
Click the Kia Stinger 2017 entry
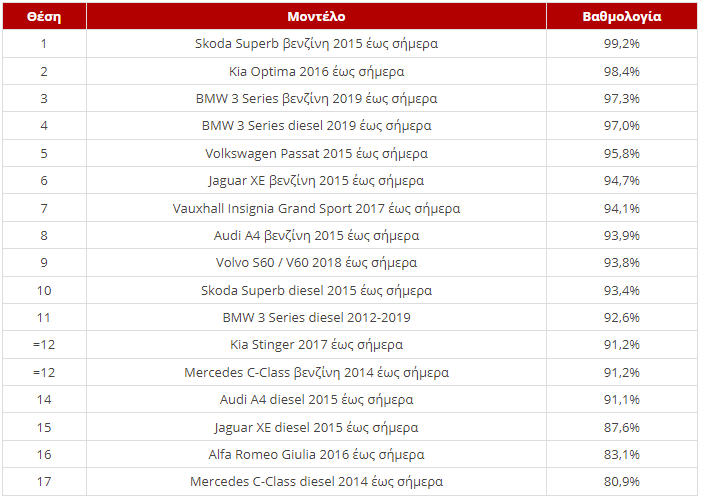[316, 345]
